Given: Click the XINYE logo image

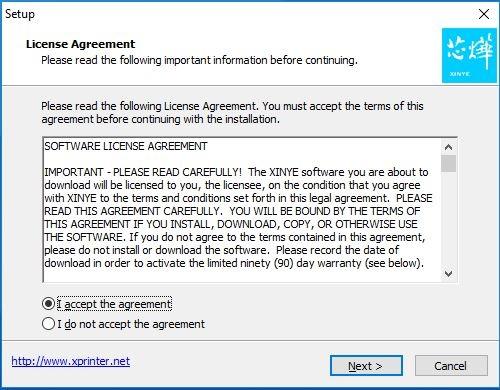Looking at the screenshot, I should coord(469,55).
